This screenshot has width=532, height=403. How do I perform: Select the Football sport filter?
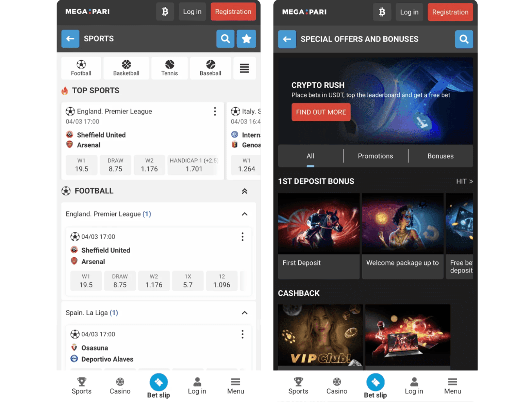(81, 68)
